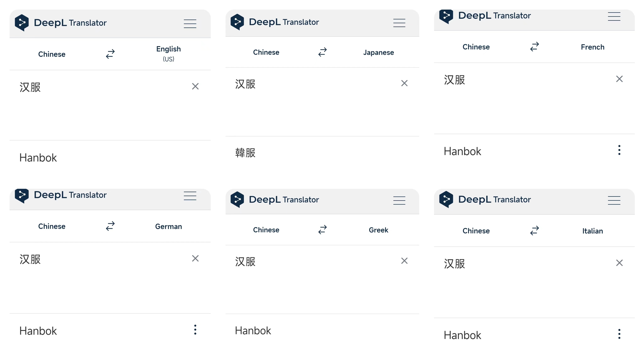
Task: Open more options beside the German translation
Action: [x=195, y=330]
